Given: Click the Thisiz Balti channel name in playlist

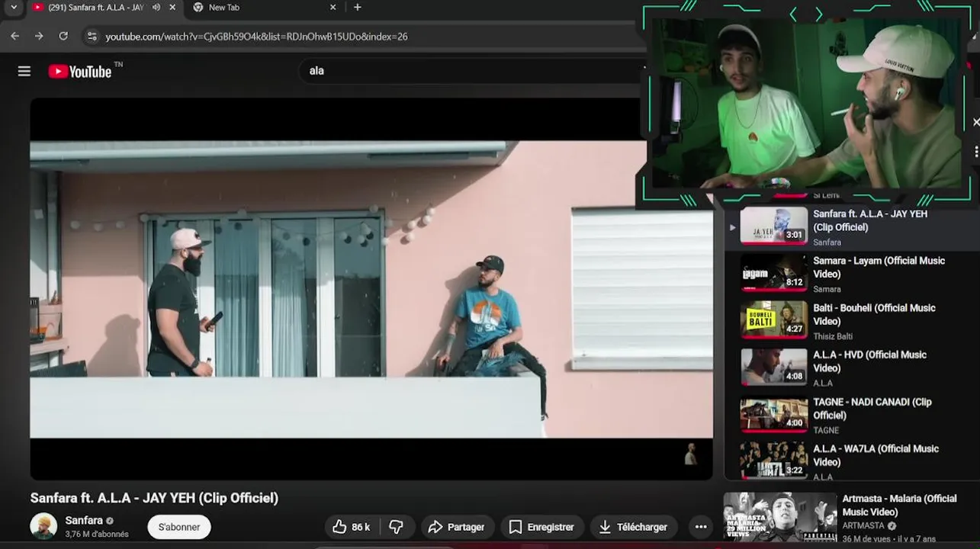Looking at the screenshot, I should (833, 336).
